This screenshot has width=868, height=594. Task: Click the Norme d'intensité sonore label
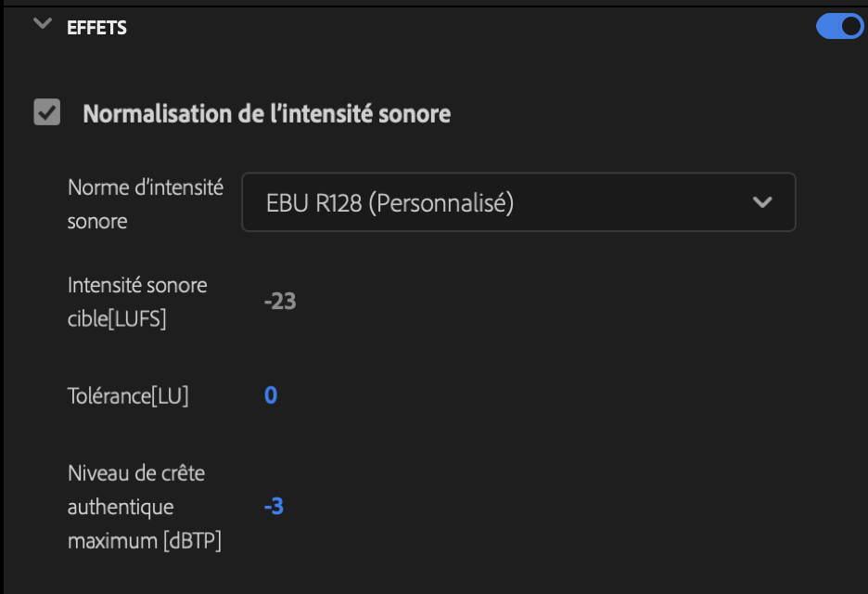click(x=143, y=202)
